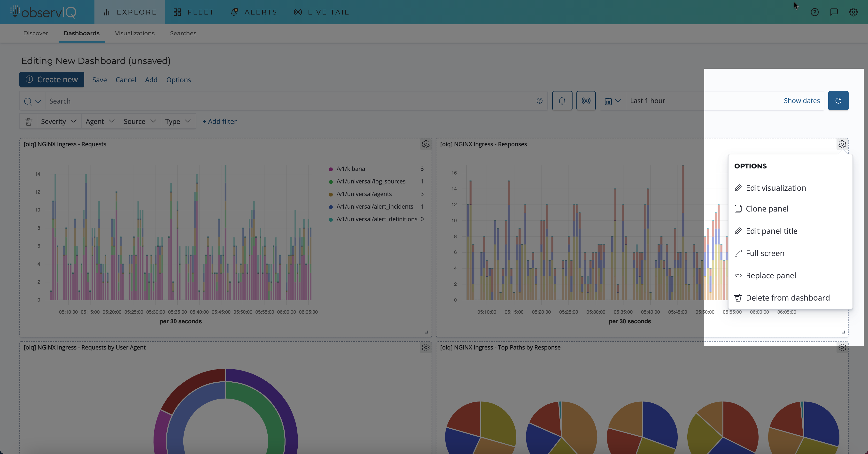
Task: Click the alert bell button by search
Action: pos(562,101)
